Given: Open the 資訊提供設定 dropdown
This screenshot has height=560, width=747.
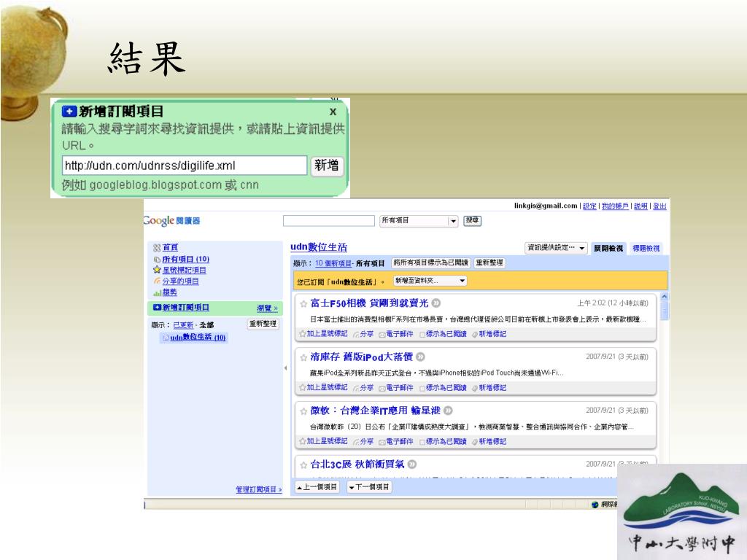Looking at the screenshot, I should [x=556, y=248].
